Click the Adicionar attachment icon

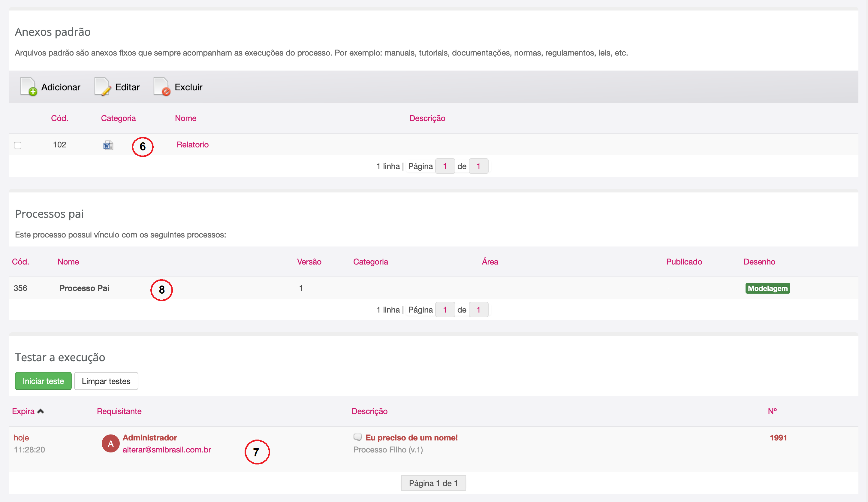(29, 86)
